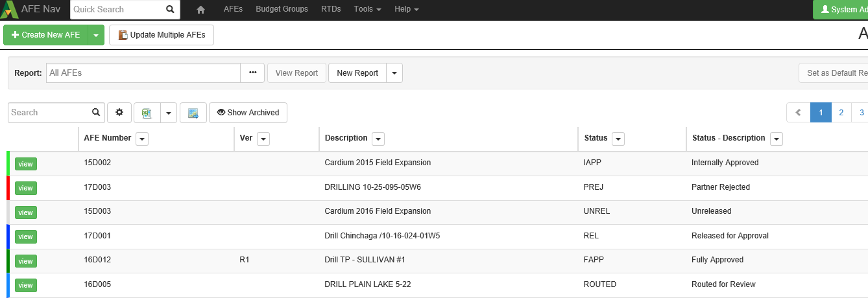The image size is (868, 298).
Task: Click the New Report button
Action: tap(357, 73)
